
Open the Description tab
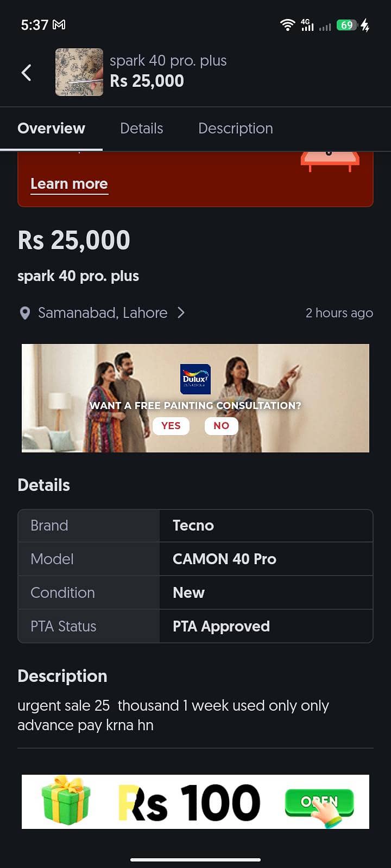235,129
